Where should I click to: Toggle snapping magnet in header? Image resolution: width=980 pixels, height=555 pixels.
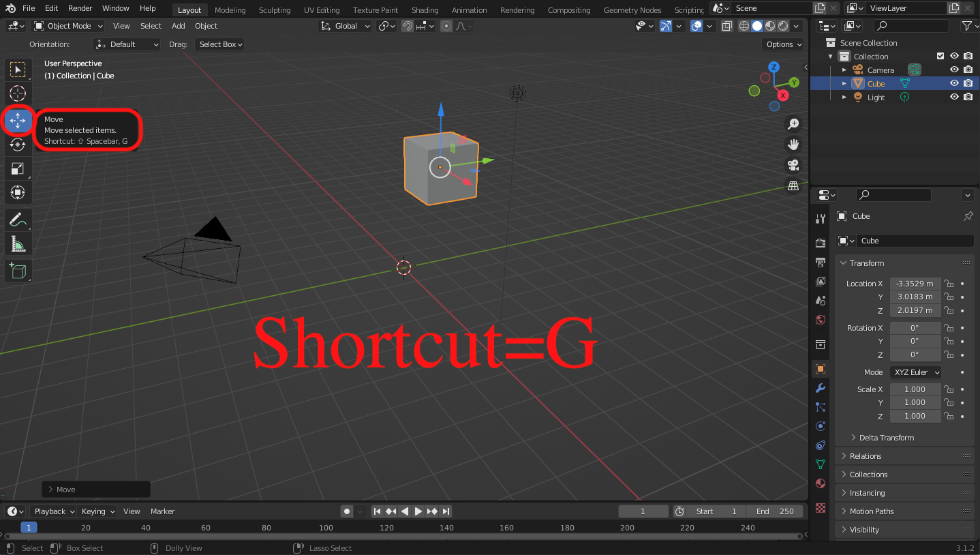pyautogui.click(x=408, y=26)
